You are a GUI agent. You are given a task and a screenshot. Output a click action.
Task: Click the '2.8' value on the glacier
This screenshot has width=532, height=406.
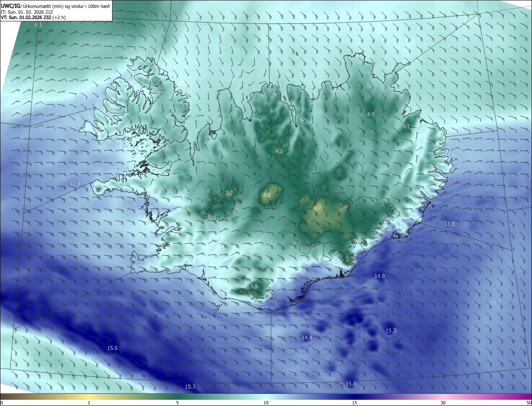tap(267, 195)
